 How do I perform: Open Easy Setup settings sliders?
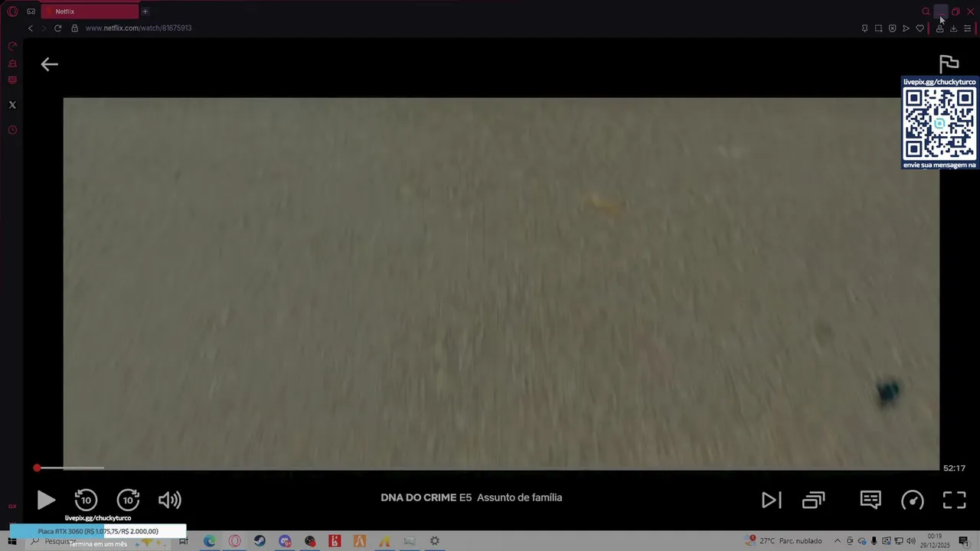967,28
